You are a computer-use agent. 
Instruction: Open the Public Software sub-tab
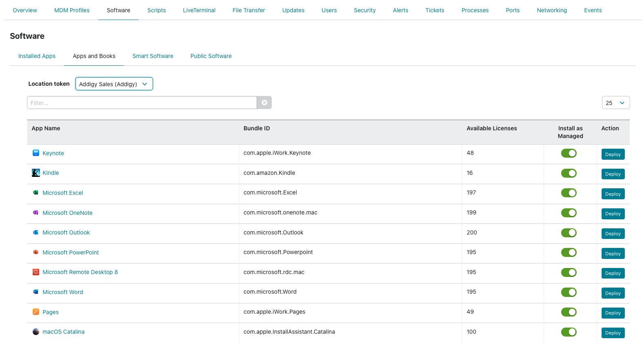click(211, 56)
